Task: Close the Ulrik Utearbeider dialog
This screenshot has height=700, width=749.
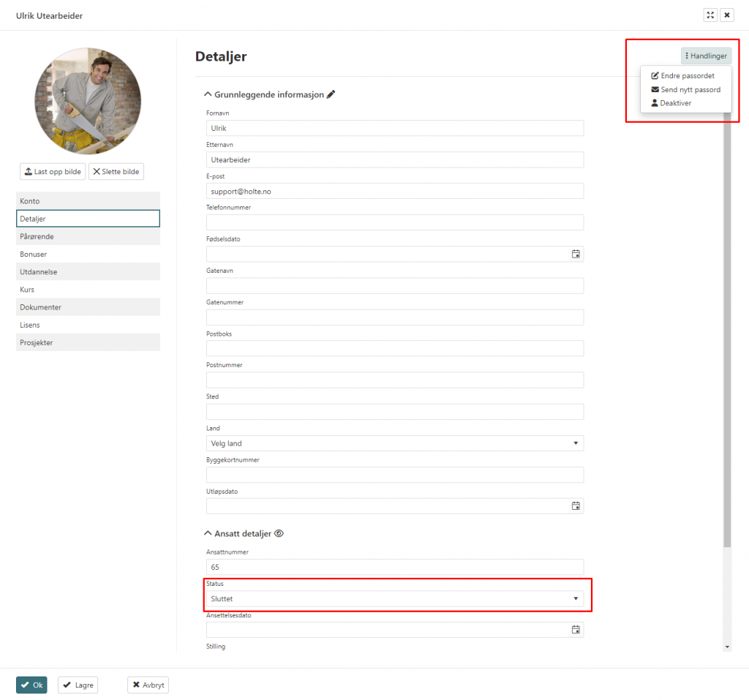Action: pyautogui.click(x=727, y=15)
